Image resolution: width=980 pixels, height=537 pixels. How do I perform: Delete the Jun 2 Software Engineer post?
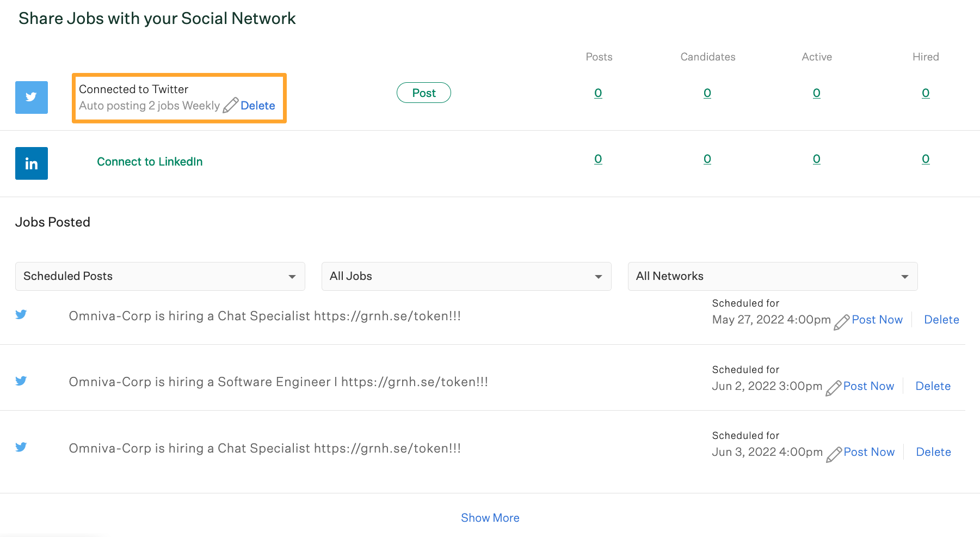coord(933,386)
